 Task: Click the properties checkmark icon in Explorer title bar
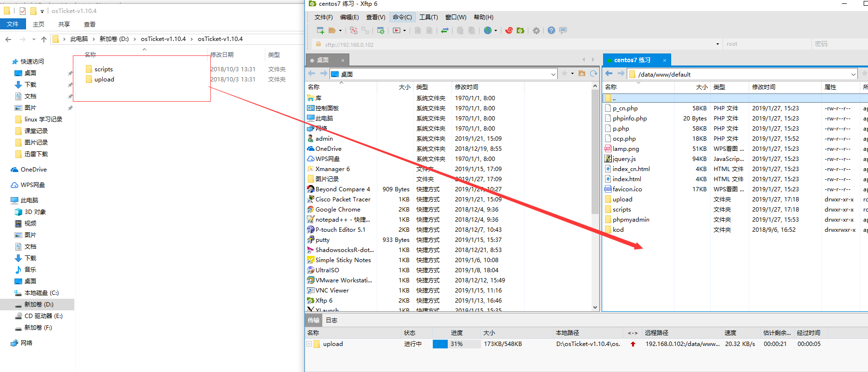[x=22, y=11]
